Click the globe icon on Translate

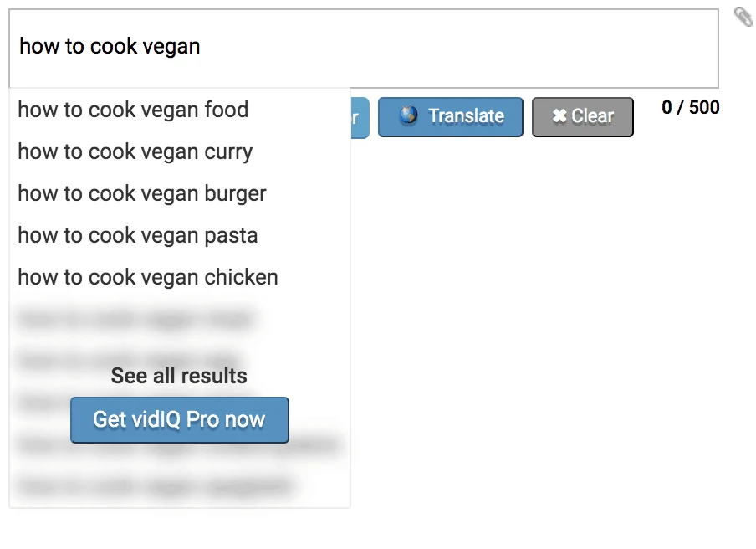tap(408, 116)
